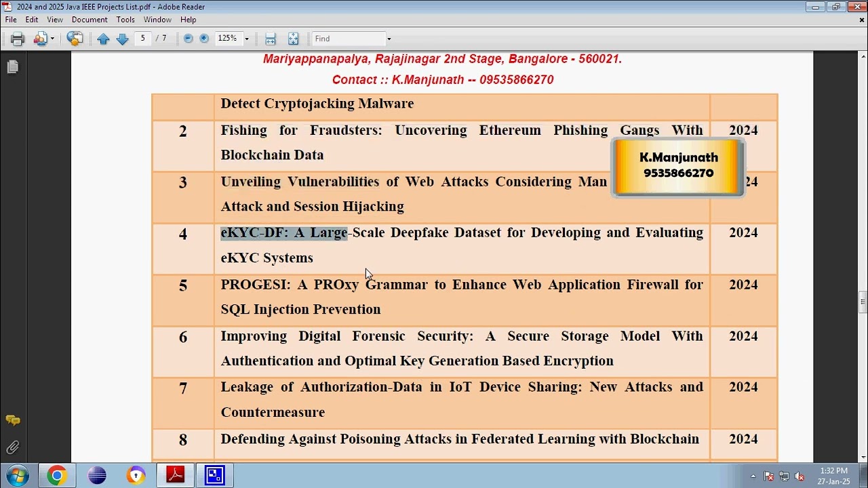Click the Find search box
Viewport: 868px width, 488px height.
click(x=349, y=39)
